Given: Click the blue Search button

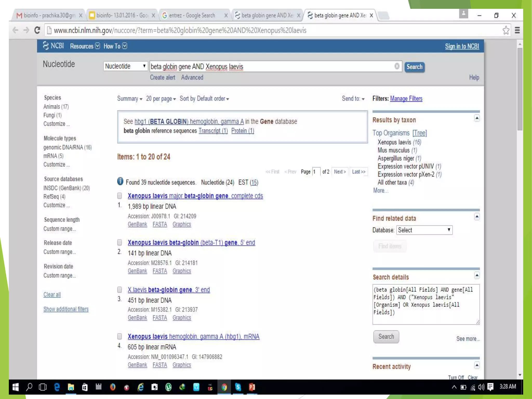Looking at the screenshot, I should (x=414, y=67).
